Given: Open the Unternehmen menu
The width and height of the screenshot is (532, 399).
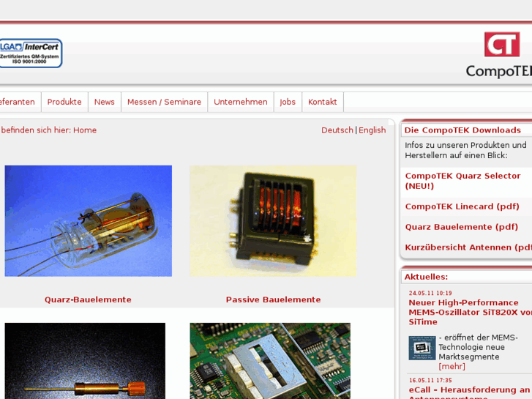Looking at the screenshot, I should pos(241,102).
